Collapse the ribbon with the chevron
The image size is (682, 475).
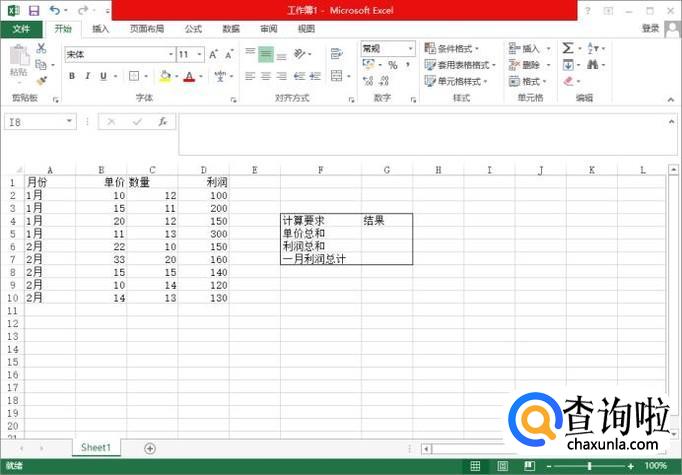pos(671,100)
